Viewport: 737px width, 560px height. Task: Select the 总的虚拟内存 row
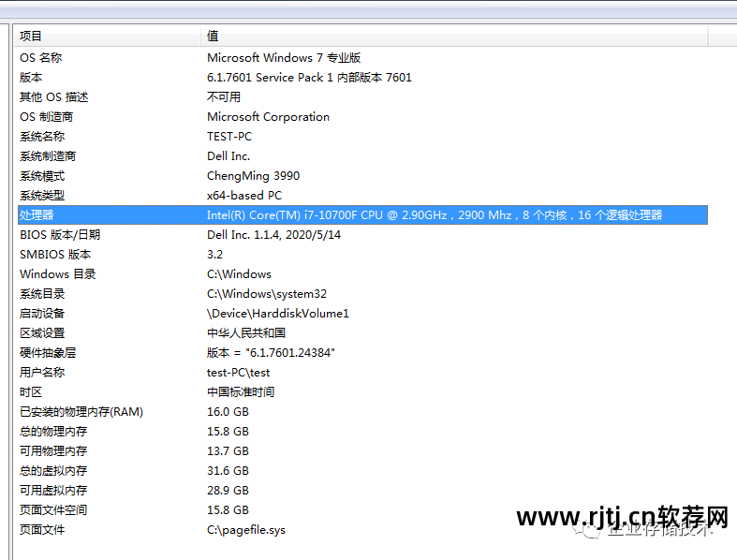click(x=362, y=471)
